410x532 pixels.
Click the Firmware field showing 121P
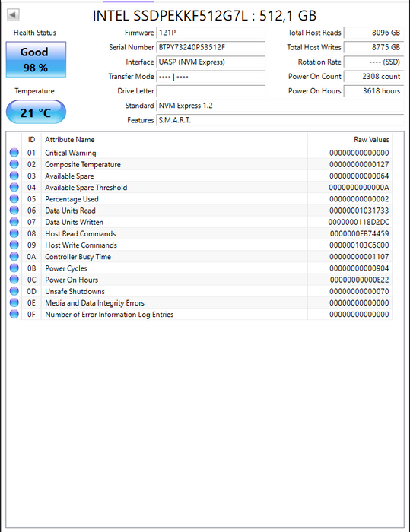(211, 33)
